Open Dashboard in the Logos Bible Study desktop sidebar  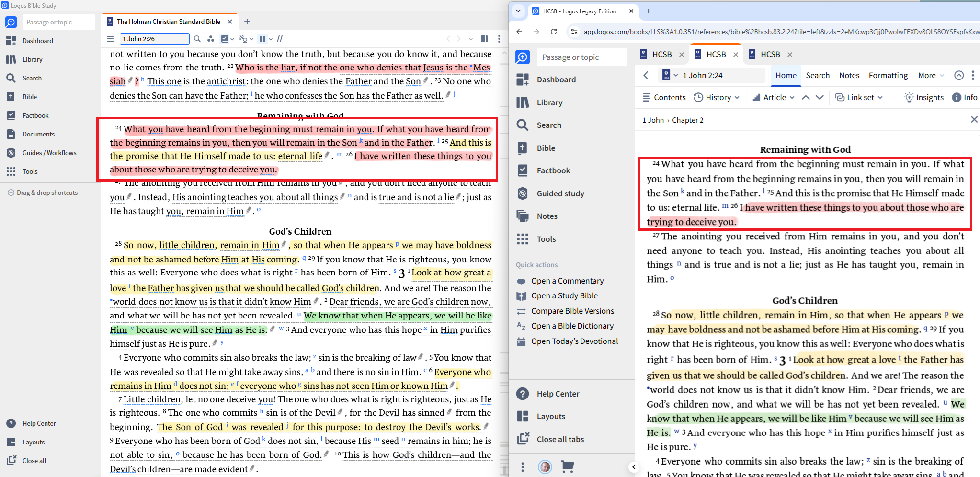[x=30, y=41]
